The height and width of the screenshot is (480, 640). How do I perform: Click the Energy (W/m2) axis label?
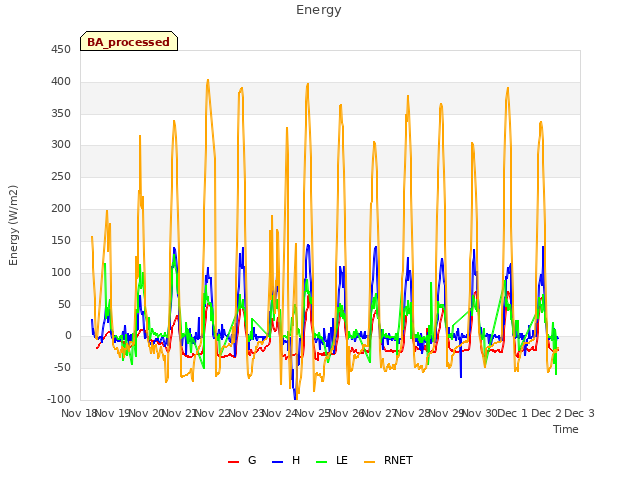pos(13,225)
